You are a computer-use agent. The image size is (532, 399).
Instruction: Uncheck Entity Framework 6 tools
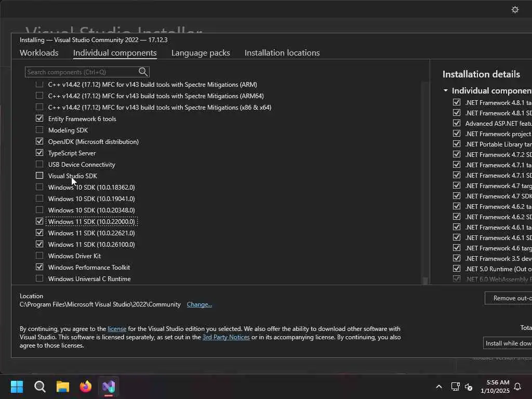pos(39,118)
